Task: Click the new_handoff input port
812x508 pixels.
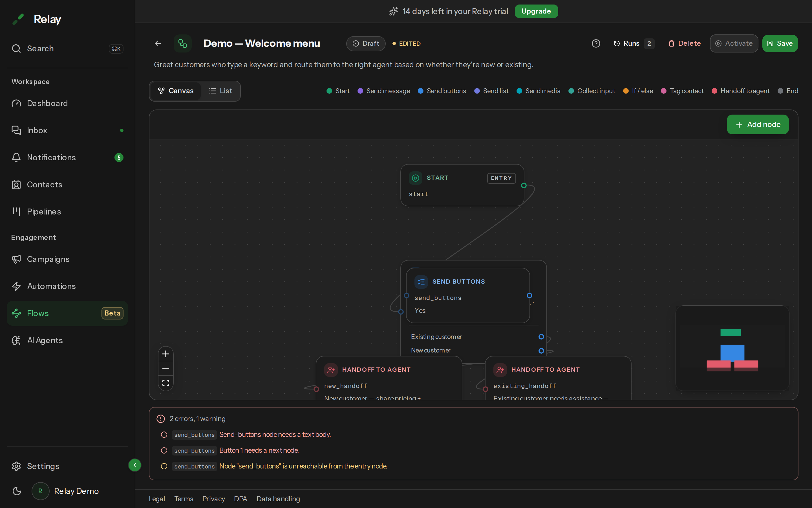Action: point(316,389)
